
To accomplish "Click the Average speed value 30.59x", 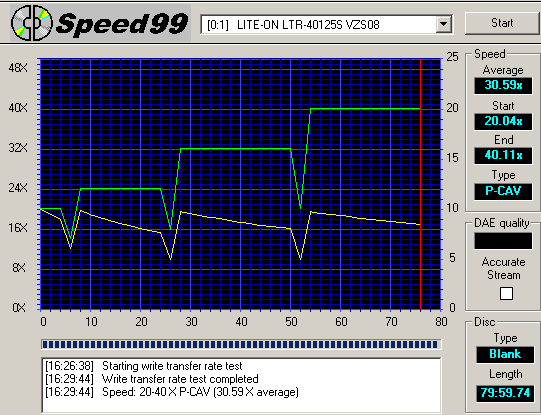I will coord(503,85).
